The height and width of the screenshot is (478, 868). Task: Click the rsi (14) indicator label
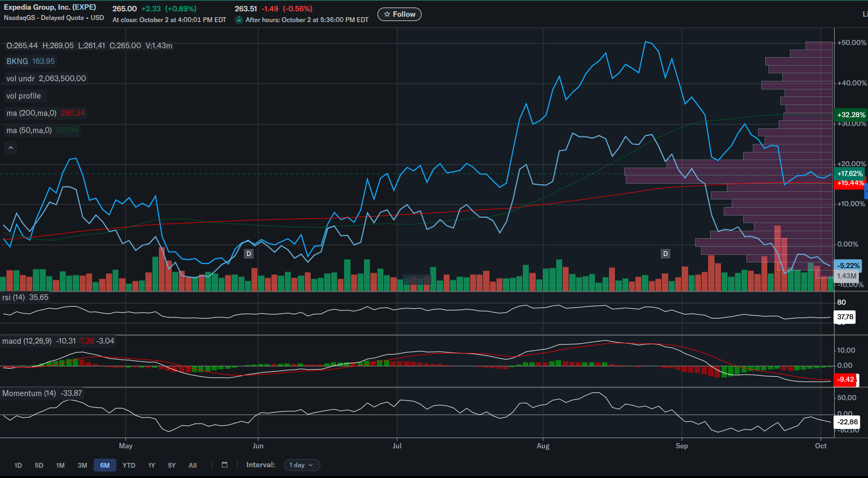pos(13,297)
